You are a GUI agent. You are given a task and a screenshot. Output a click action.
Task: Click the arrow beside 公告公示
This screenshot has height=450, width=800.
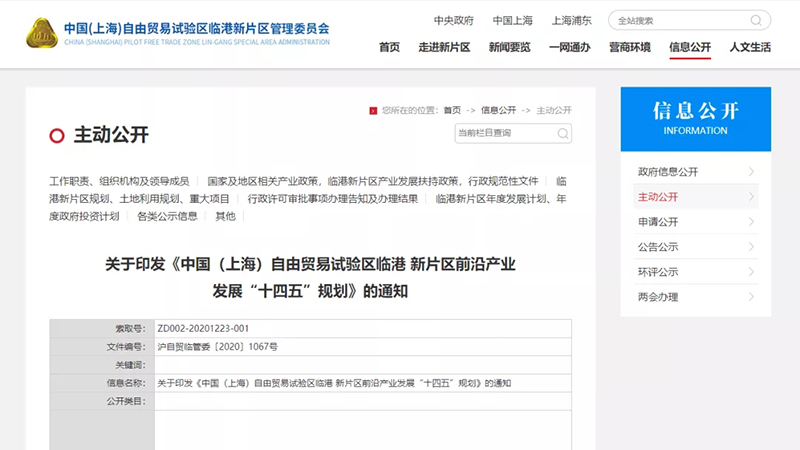pos(750,247)
